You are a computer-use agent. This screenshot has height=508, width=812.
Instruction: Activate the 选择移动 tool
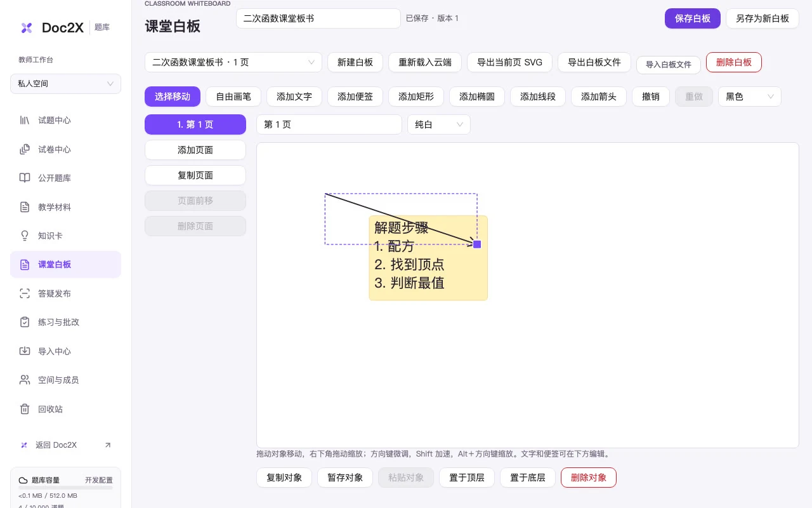pyautogui.click(x=173, y=97)
